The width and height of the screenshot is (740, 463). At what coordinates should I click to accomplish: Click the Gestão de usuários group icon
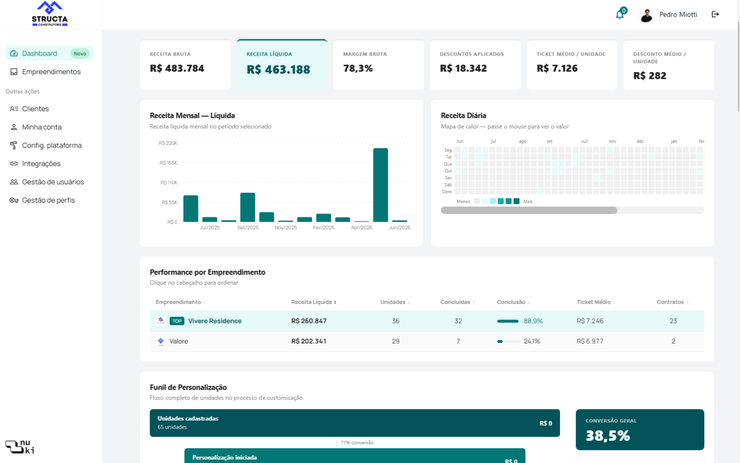point(14,182)
